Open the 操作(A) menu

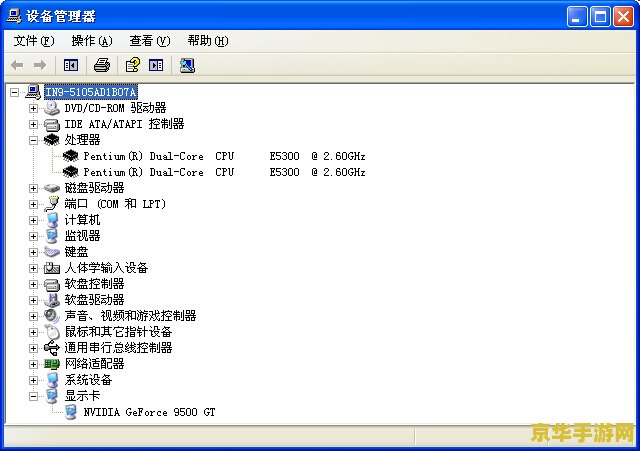(92, 41)
